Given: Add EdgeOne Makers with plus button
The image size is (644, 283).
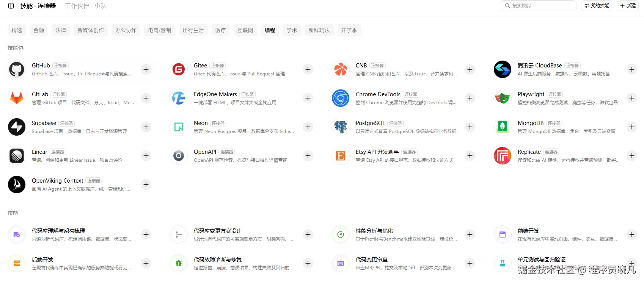Looking at the screenshot, I should (308, 98).
